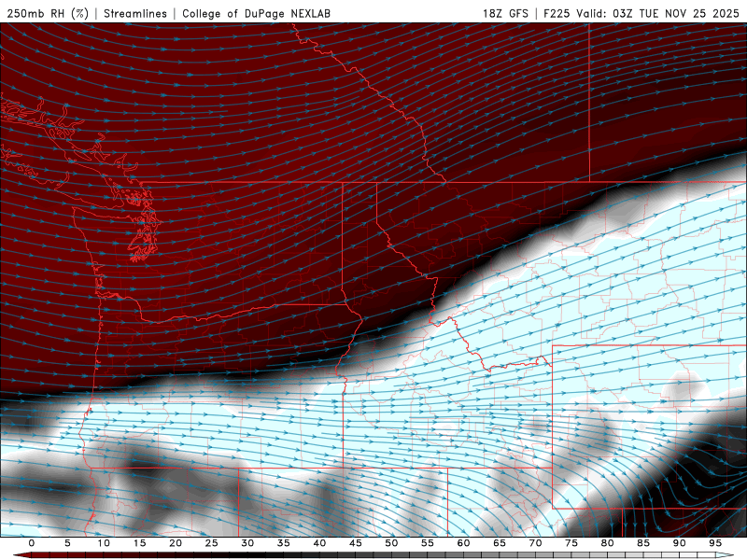Screen dimensions: 747x560
Task: Click the 25 value on the color scale
Action: [212, 543]
